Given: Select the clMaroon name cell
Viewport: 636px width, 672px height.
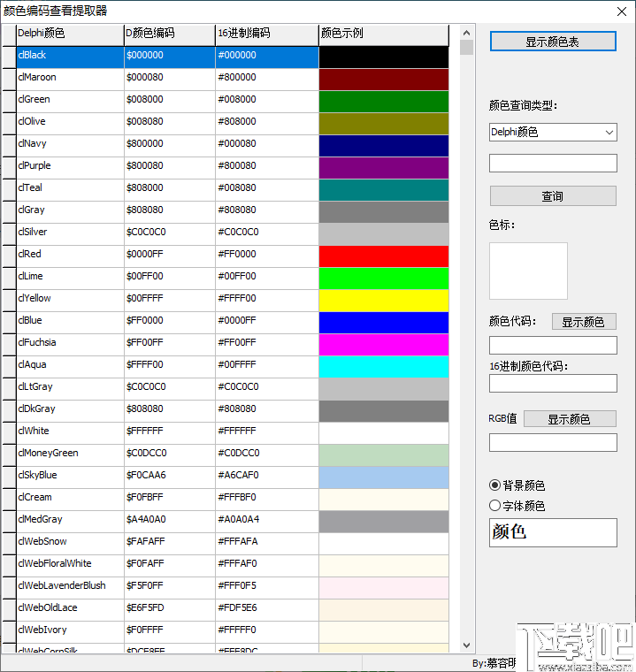Looking at the screenshot, I should (x=70, y=80).
